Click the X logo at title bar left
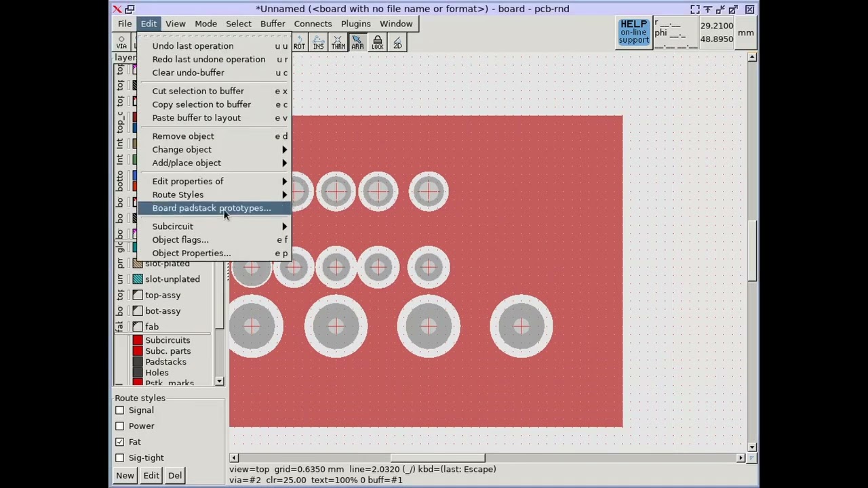The height and width of the screenshot is (488, 868). pos(117,9)
